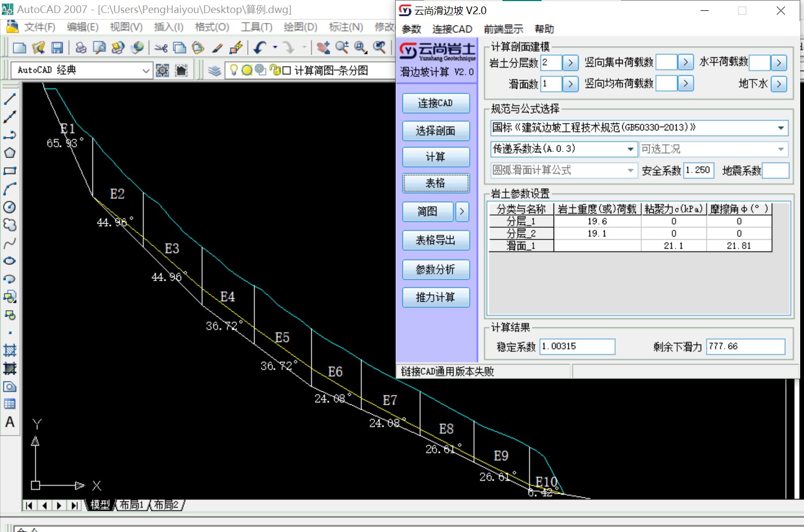
Task: Select the Multiline Text 'A' tool
Action: (10, 422)
